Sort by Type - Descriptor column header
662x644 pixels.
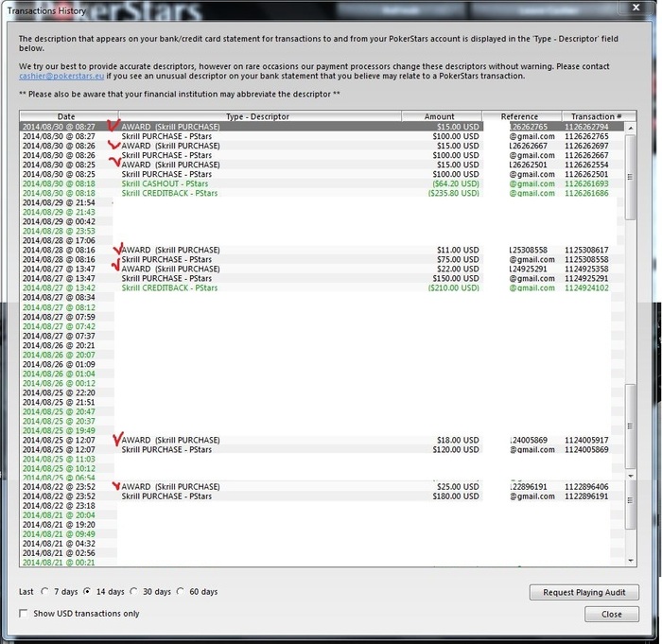[x=260, y=116]
